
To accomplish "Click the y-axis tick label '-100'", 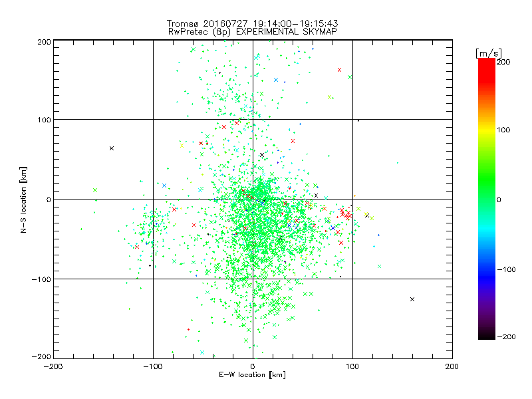I will (x=41, y=279).
